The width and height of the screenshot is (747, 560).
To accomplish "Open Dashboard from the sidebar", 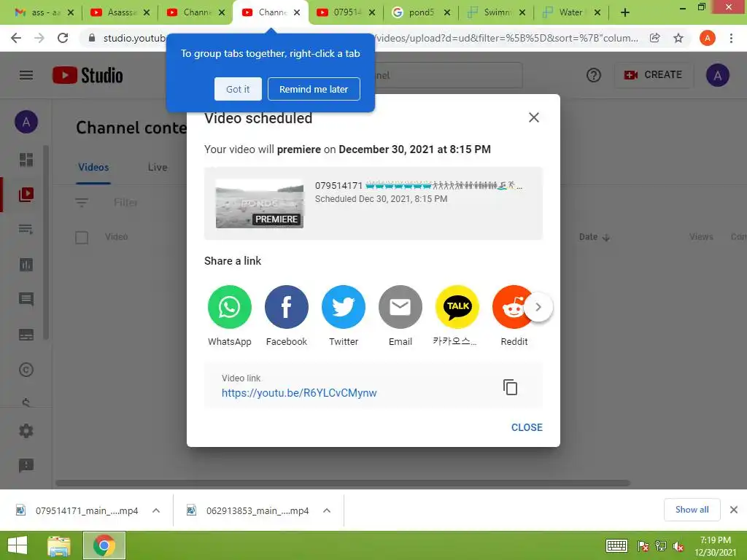I will [x=26, y=160].
